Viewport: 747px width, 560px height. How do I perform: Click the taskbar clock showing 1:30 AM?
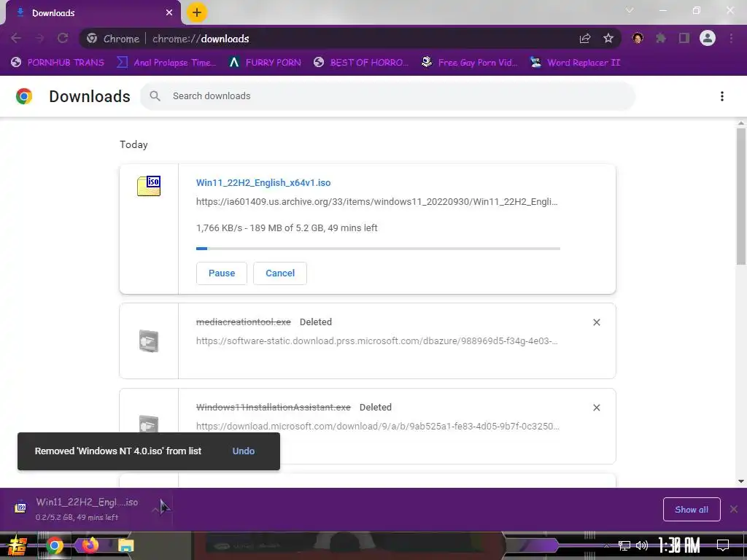(679, 545)
